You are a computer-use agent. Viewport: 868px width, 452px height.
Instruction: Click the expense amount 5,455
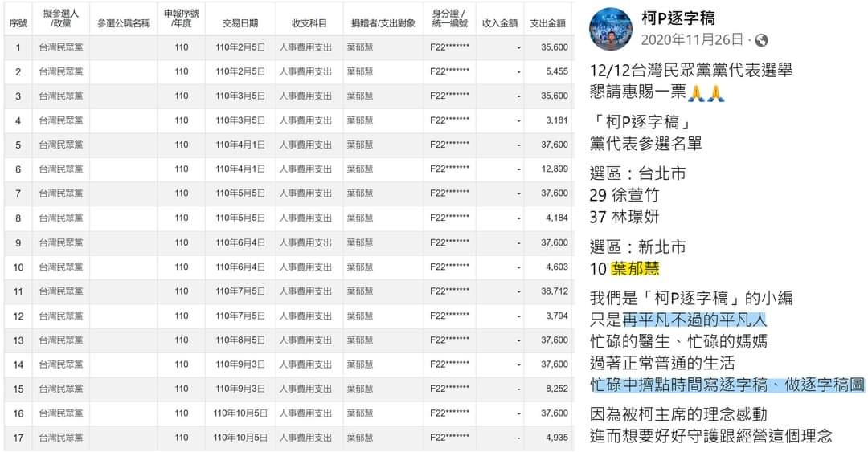coord(556,72)
